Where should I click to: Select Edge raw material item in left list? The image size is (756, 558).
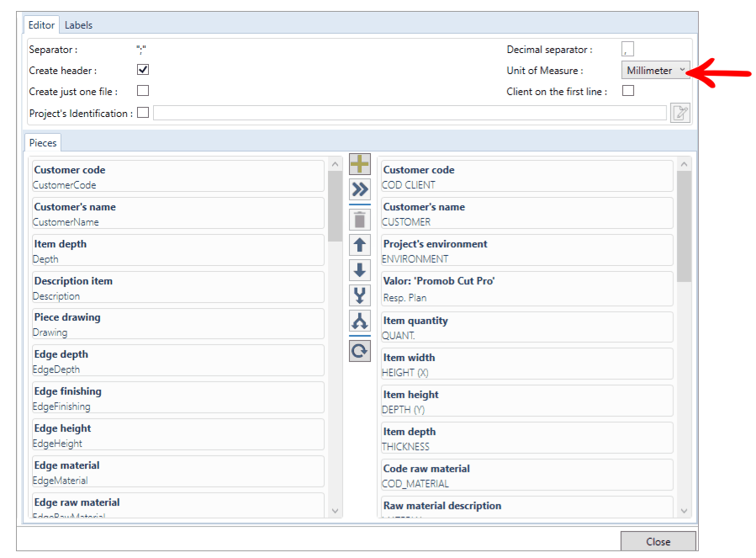click(178, 505)
